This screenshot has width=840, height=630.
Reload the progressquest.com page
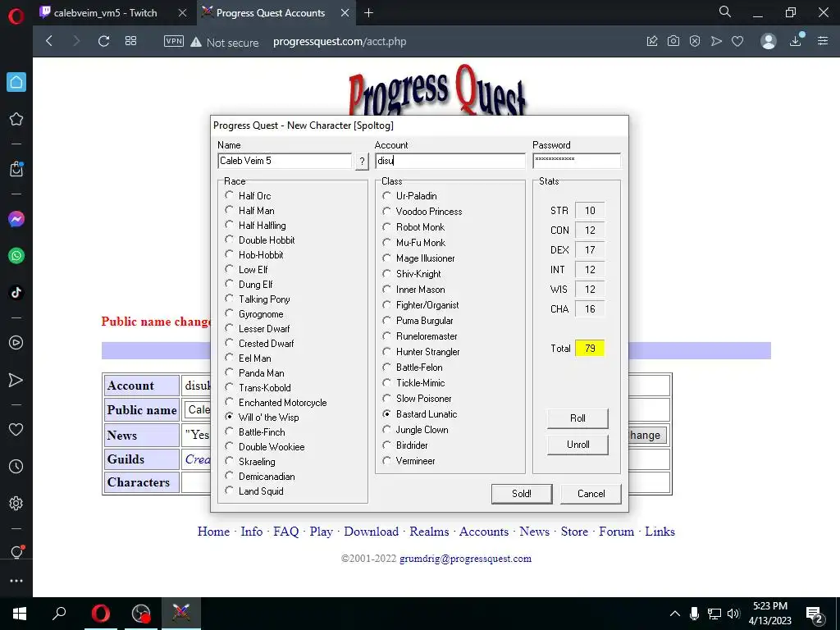coord(104,41)
